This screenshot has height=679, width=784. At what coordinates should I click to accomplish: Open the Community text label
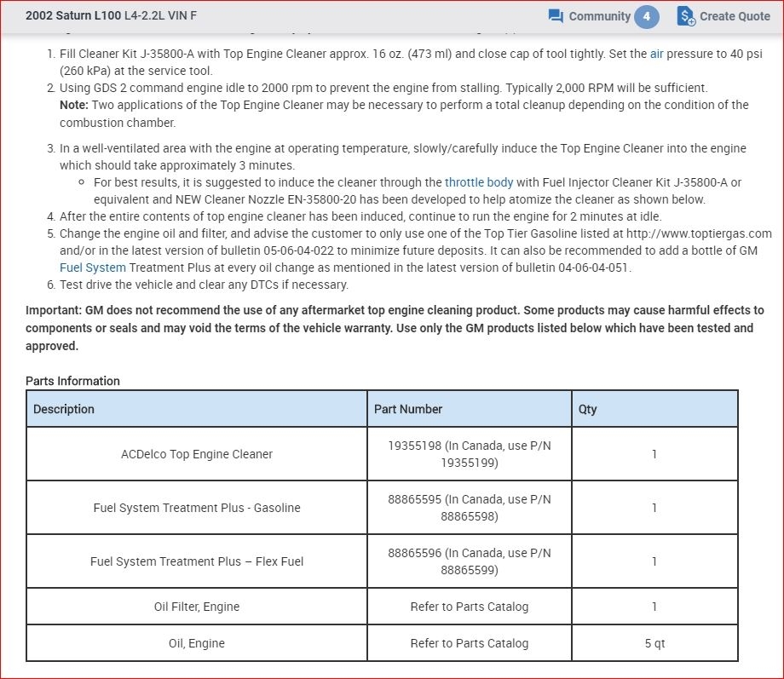(x=599, y=16)
